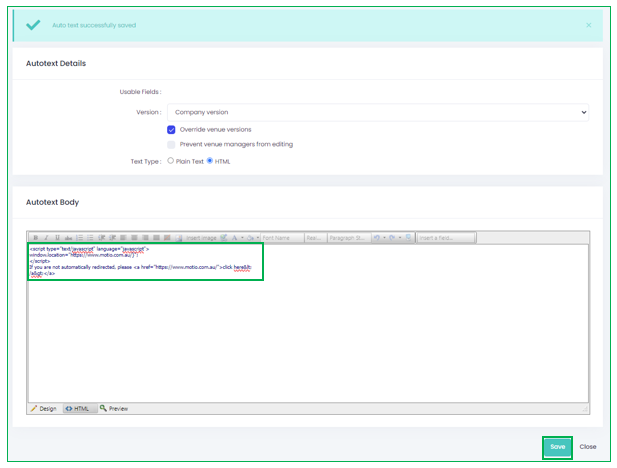Screen dimensions: 617x468
Task: Toggle italic formatting in editor toolbar
Action: [x=46, y=238]
